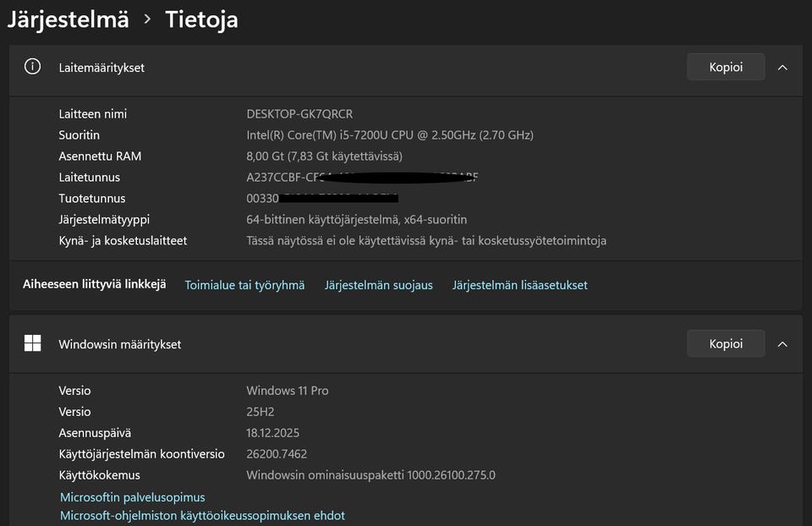Collapse the Laitemääritykset section chevron
The width and height of the screenshot is (812, 526).
tap(782, 67)
